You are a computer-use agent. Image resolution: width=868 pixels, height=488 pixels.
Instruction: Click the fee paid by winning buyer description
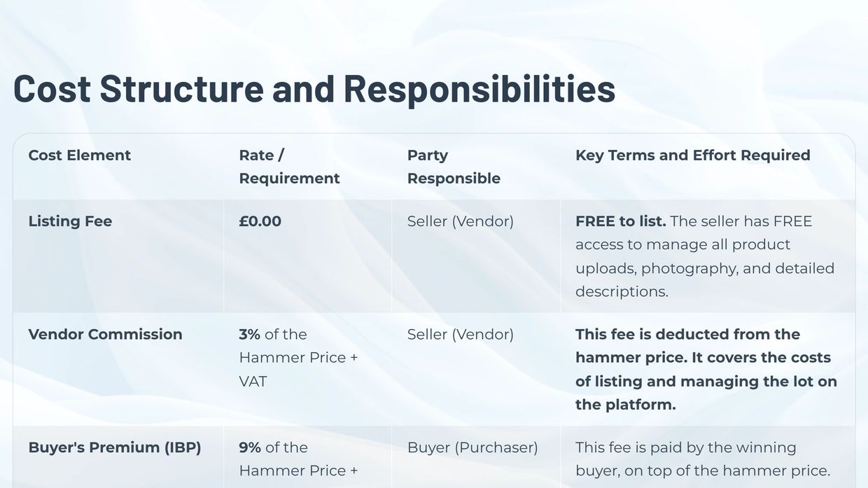click(x=702, y=459)
